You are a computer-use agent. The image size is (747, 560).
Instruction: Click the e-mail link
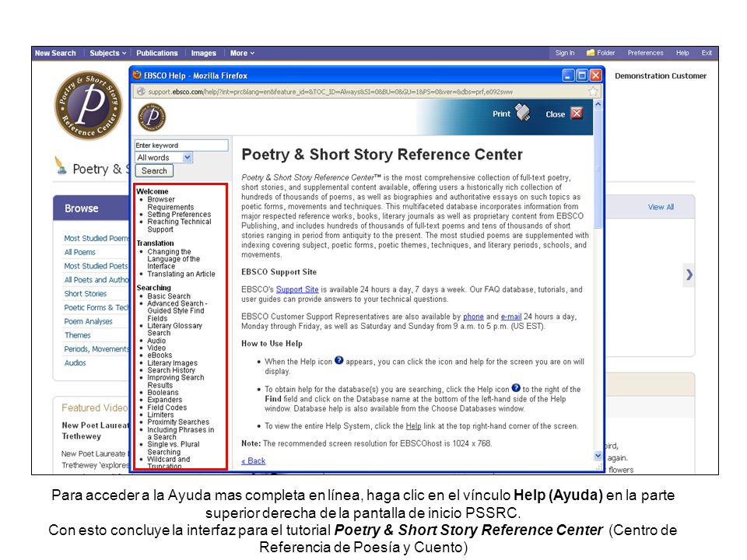tap(510, 317)
